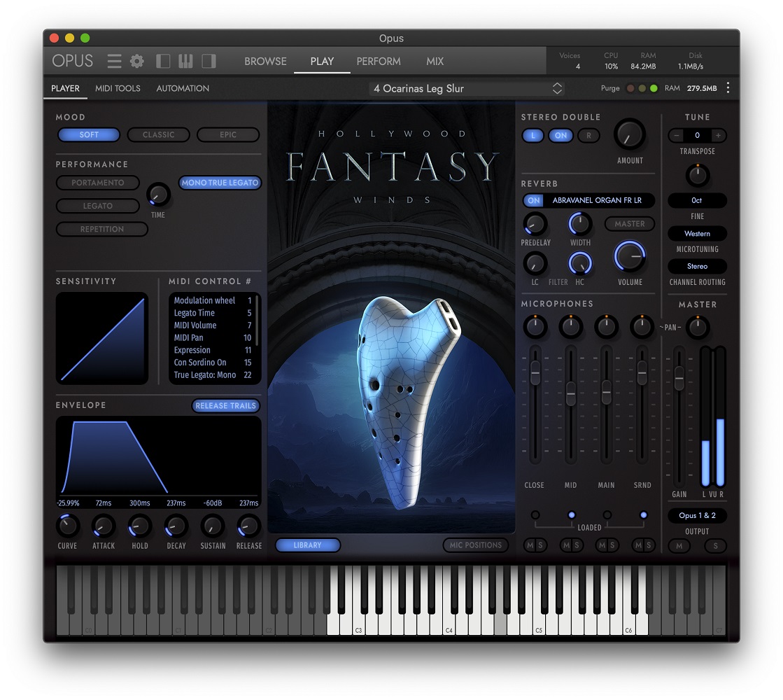Click the reverb Width knob
Image resolution: width=783 pixels, height=700 pixels.
tap(580, 224)
